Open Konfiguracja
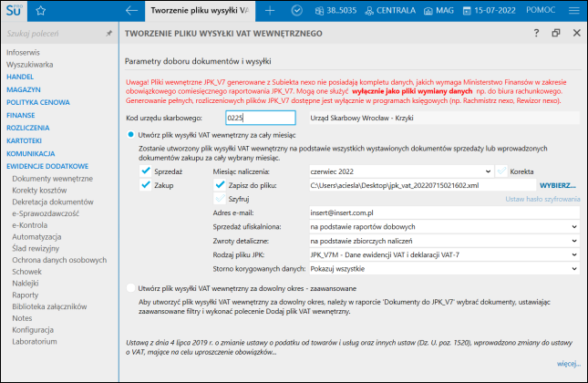The width and height of the screenshot is (588, 383). pos(33,330)
